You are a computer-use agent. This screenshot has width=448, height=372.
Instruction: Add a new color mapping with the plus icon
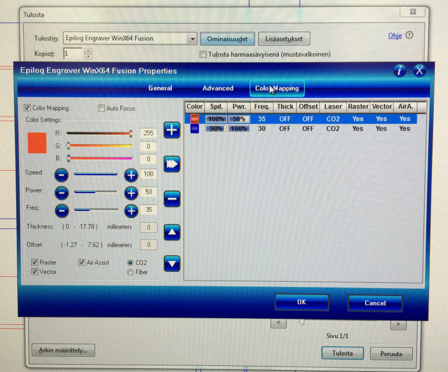pos(172,130)
